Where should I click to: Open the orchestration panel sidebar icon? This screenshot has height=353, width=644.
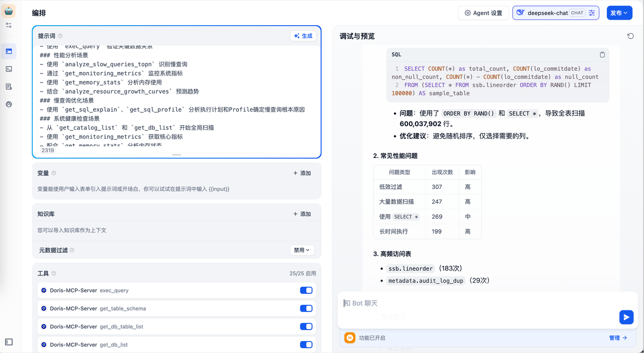pyautogui.click(x=9, y=51)
